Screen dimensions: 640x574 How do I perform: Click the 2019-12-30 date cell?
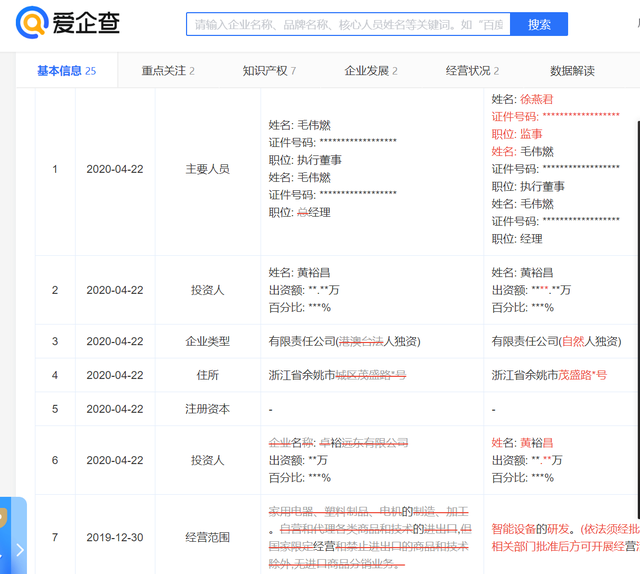pyautogui.click(x=115, y=537)
